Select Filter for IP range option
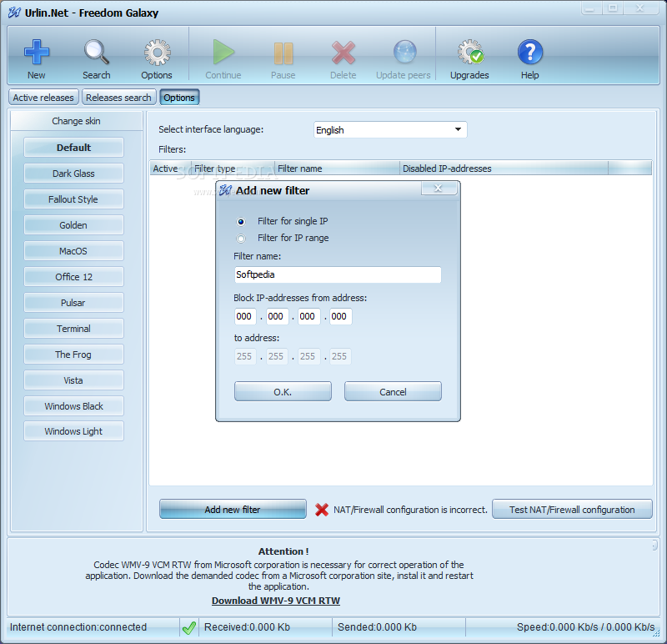Image resolution: width=667 pixels, height=644 pixels. (x=241, y=239)
